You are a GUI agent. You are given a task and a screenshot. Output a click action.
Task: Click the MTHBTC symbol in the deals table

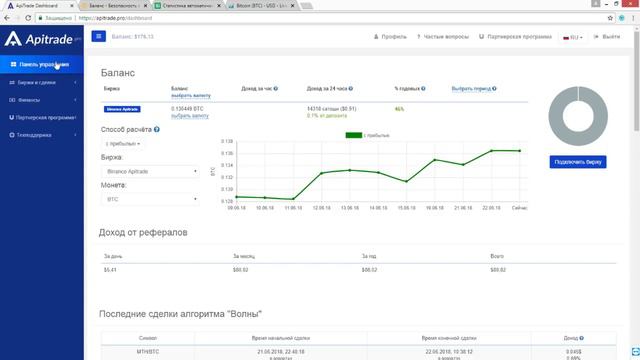tap(148, 351)
